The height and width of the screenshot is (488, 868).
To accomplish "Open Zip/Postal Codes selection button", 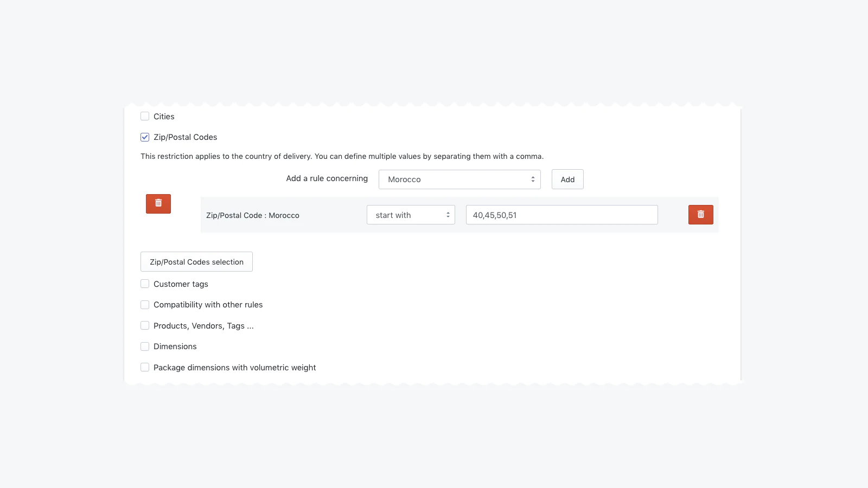I will coord(196,262).
